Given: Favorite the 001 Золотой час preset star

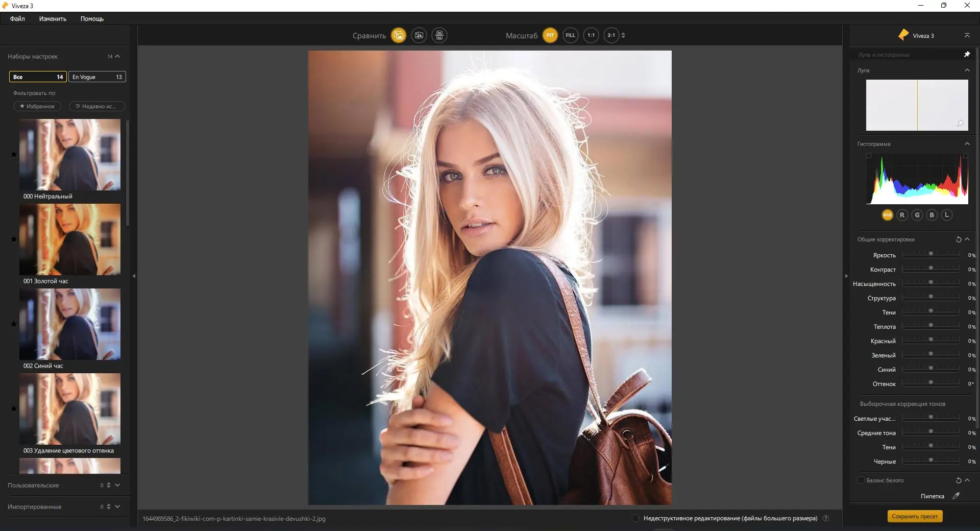Looking at the screenshot, I should click(14, 239).
